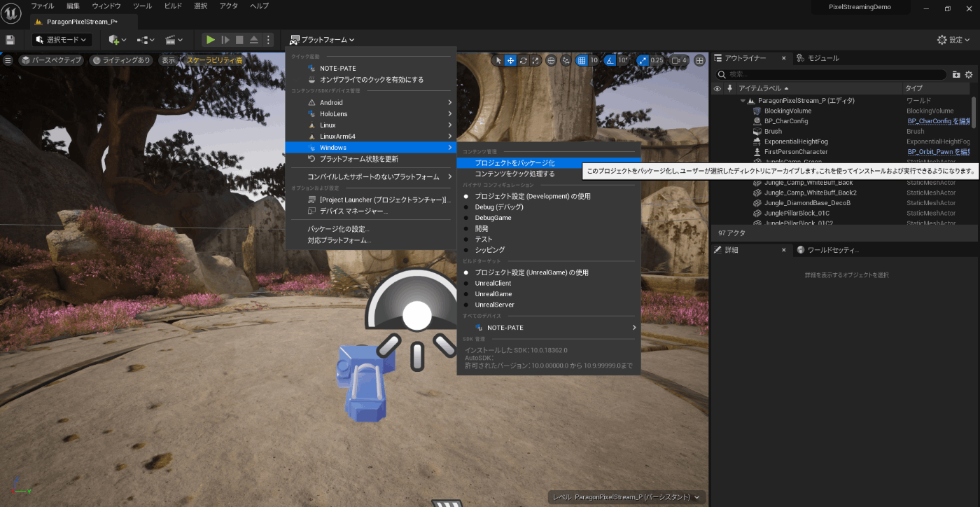The height and width of the screenshot is (507, 980).
Task: Open the ウィンドウ menu
Action: tap(106, 6)
